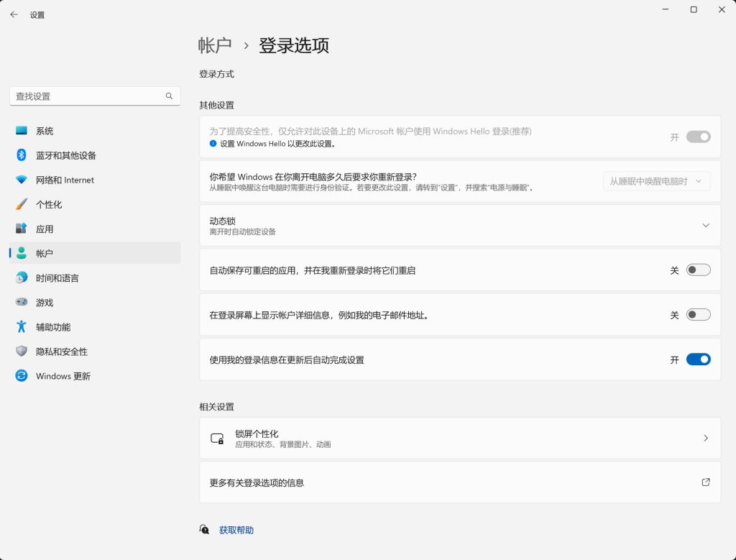Click the external link icon for 更多有关登录选项的信息
The image size is (736, 560).
(706, 482)
